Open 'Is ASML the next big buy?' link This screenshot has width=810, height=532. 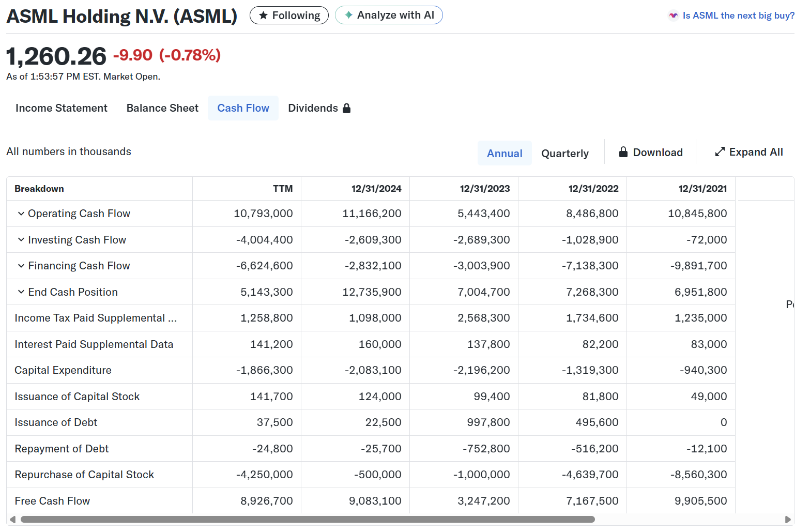738,16
